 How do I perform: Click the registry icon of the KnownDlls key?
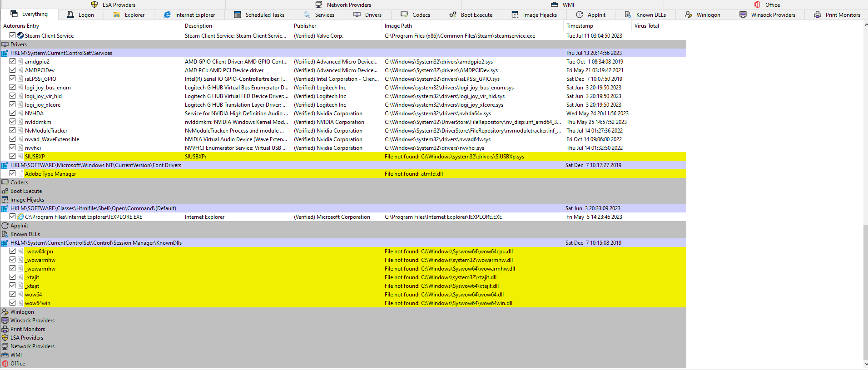point(5,243)
